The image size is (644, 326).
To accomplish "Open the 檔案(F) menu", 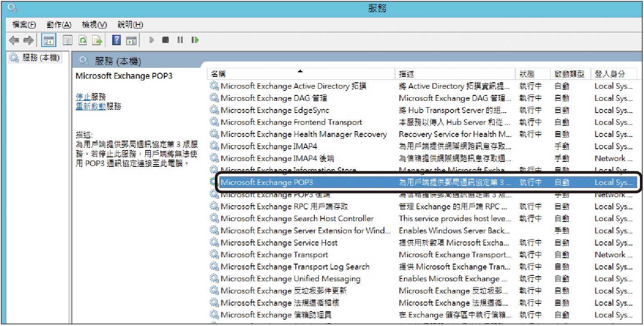I will pos(24,24).
